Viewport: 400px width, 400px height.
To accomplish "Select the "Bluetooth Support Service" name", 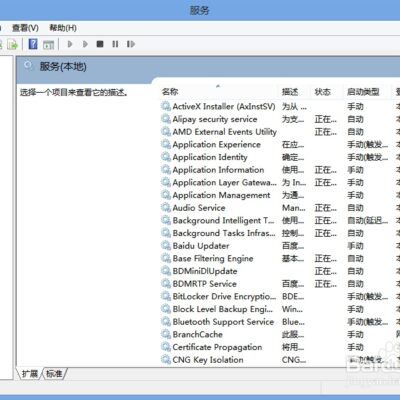I will pos(223,322).
